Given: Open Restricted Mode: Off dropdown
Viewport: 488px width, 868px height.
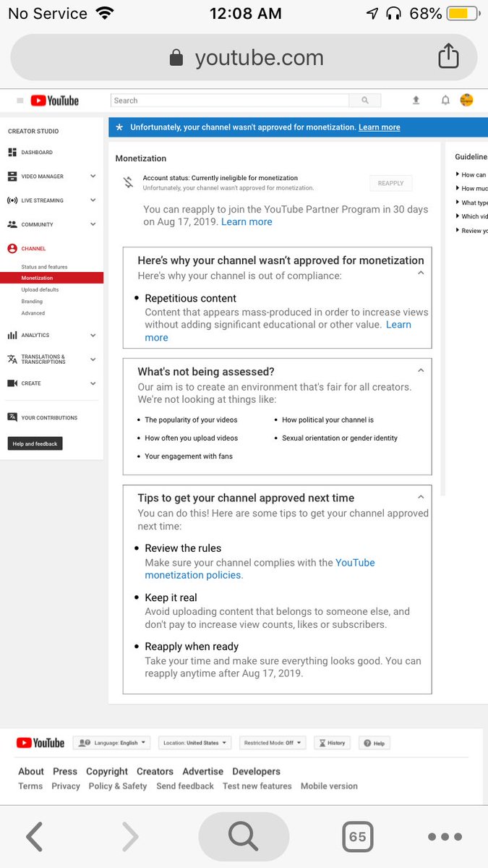Looking at the screenshot, I should [x=273, y=743].
